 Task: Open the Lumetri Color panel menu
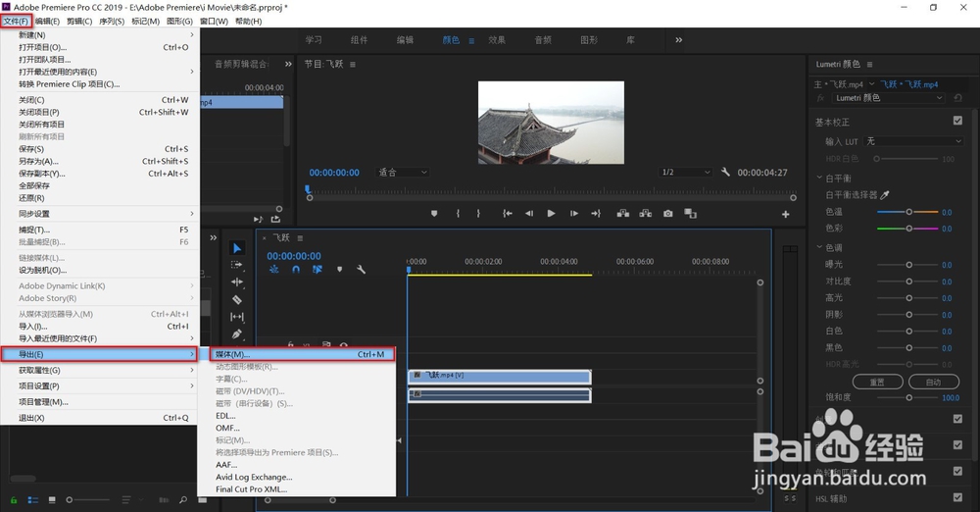pos(869,64)
